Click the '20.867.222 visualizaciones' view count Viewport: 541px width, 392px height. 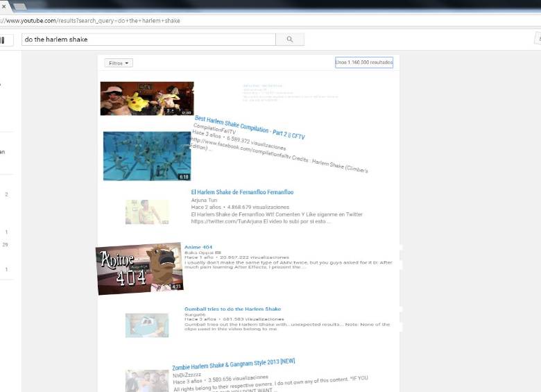(x=255, y=257)
